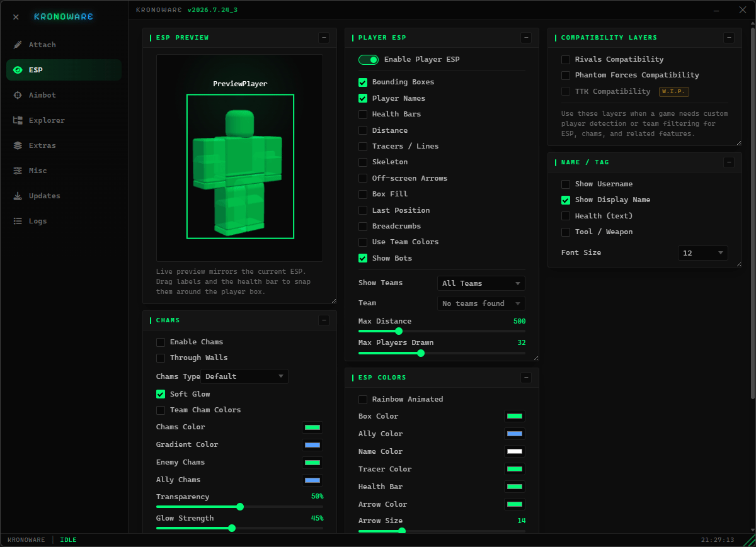Enable Off-screen Arrows checkbox
This screenshot has width=756, height=547.
pos(363,178)
